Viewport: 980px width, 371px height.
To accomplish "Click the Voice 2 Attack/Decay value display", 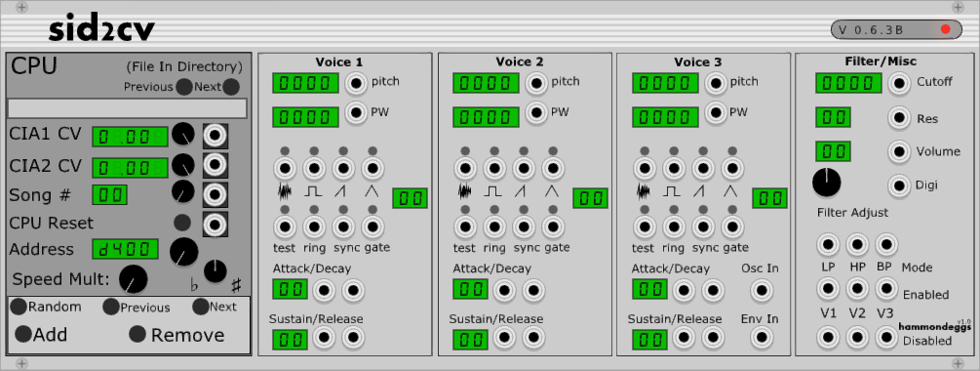I will [470, 289].
